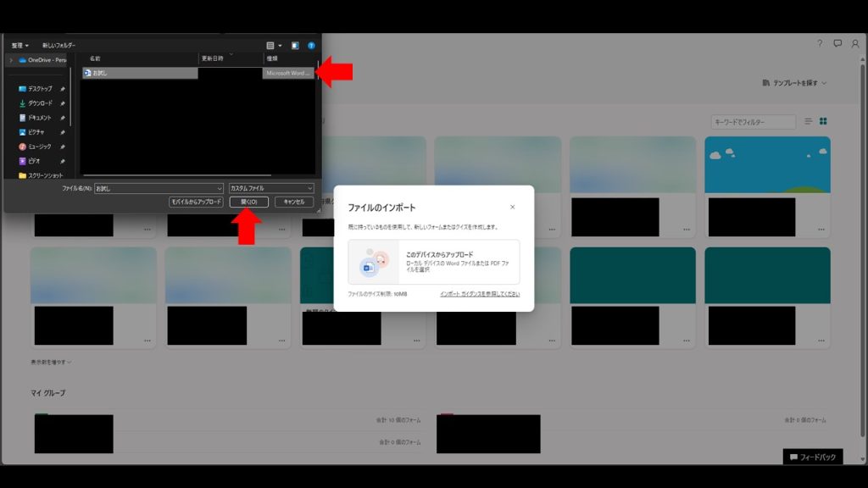Screen dimensions: 868x488
Task: Go to the ミュージック folder
Action: click(x=39, y=147)
